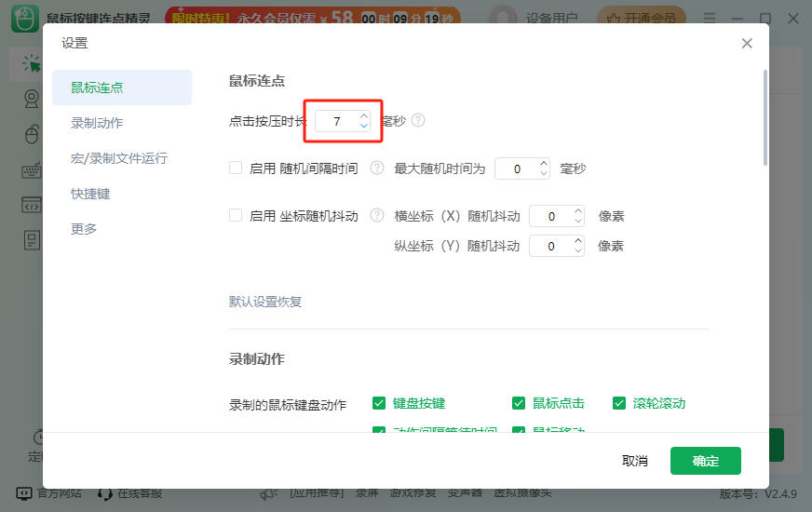This screenshot has height=512, width=812.
Task: Click the green mouse app logo in main window
Action: coord(25,19)
